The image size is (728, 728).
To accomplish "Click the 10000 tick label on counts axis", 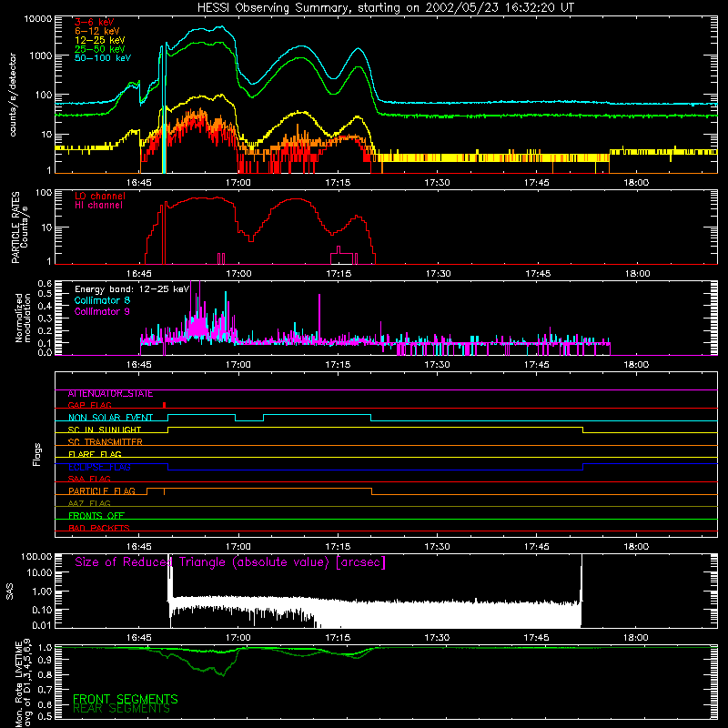I will pyautogui.click(x=38, y=19).
